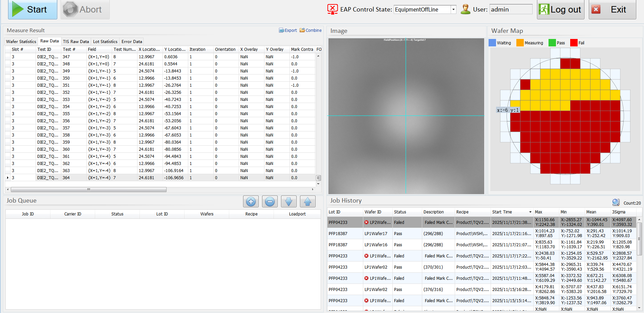Click the Log out button

[x=560, y=9]
